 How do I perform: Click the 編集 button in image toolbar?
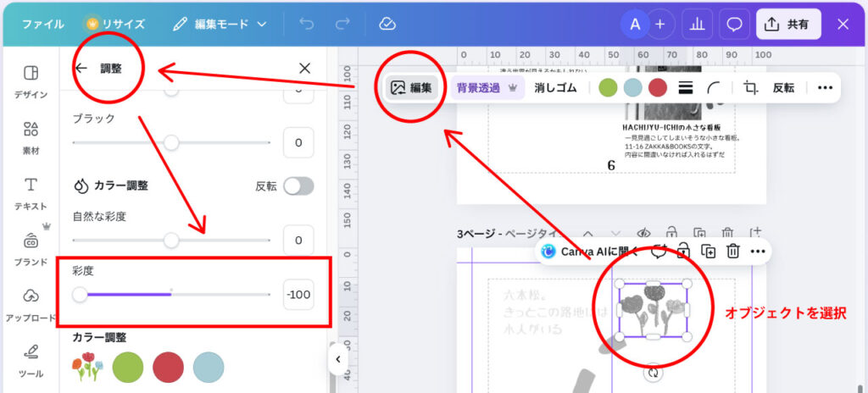412,87
